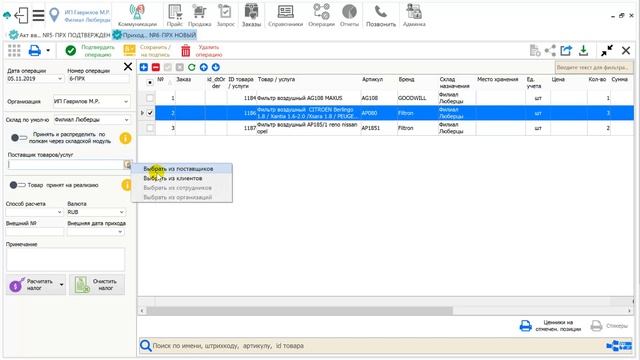Uncheck the checkbox in row 2
Image resolution: width=640 pixels, height=360 pixels.
[150, 113]
